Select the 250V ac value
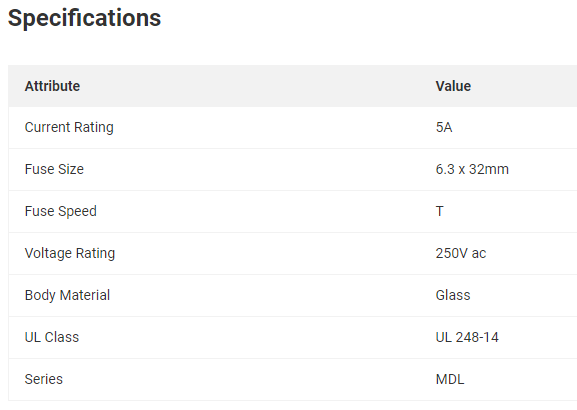 point(461,253)
